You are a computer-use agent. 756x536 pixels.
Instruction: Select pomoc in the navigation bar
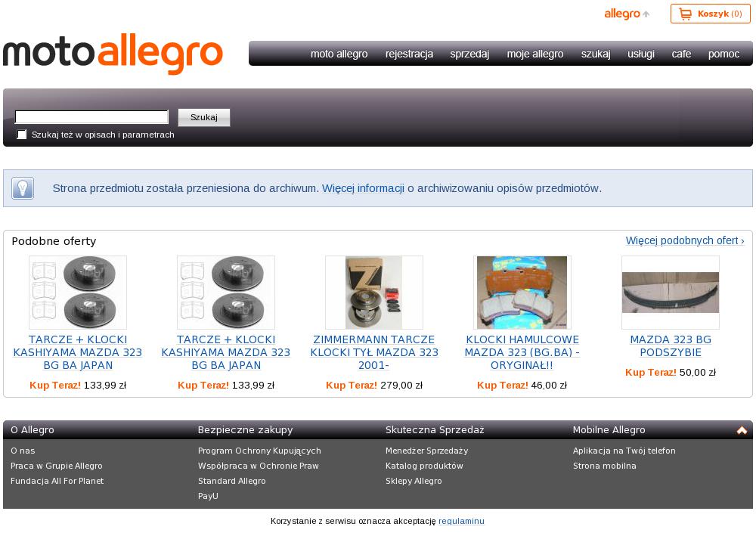tap(723, 54)
